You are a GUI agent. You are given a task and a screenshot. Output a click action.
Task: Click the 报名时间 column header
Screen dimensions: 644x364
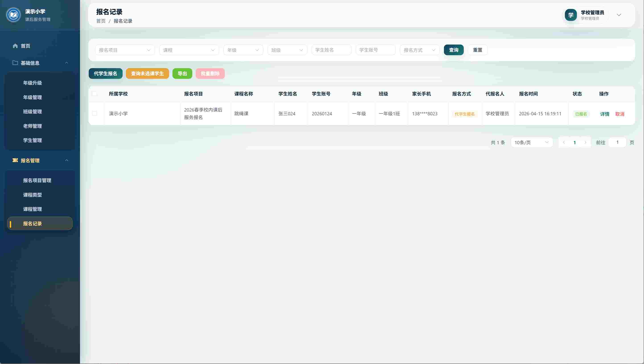click(528, 94)
